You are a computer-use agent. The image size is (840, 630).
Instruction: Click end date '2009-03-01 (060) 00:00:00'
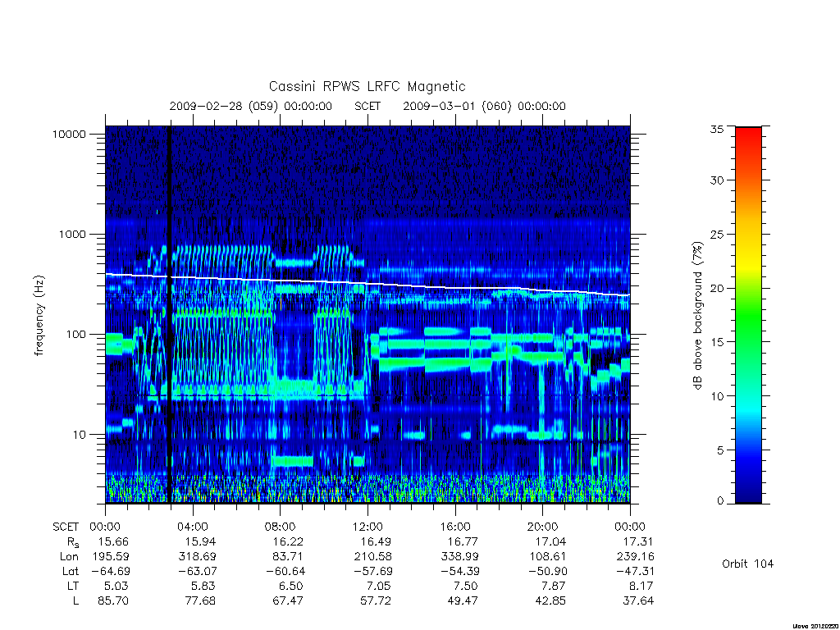(x=484, y=106)
